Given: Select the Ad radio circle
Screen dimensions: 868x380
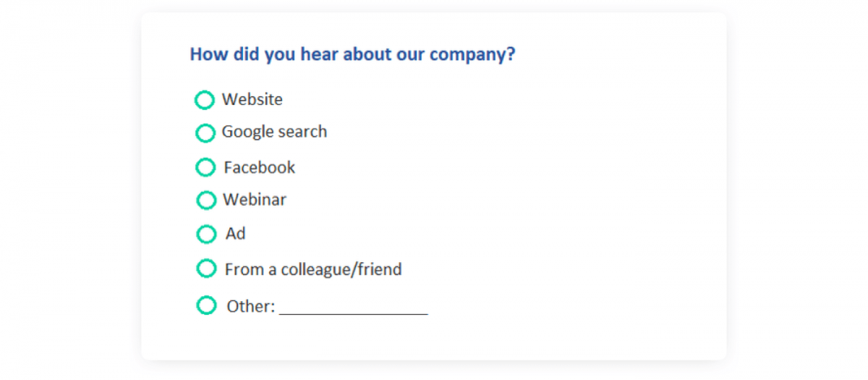Looking at the screenshot, I should [x=206, y=235].
